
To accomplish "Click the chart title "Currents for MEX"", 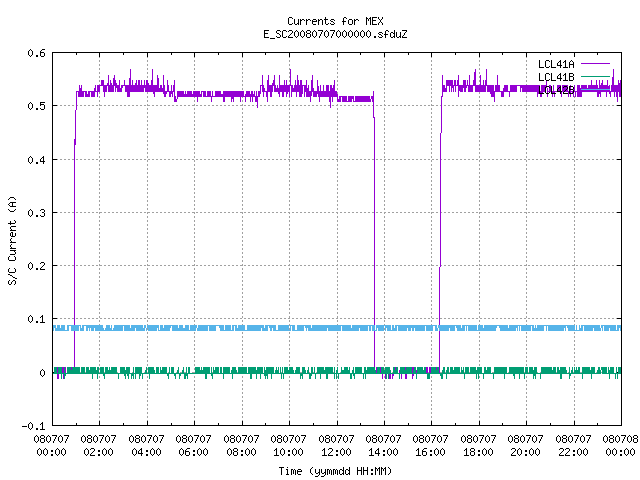I will pos(335,21).
